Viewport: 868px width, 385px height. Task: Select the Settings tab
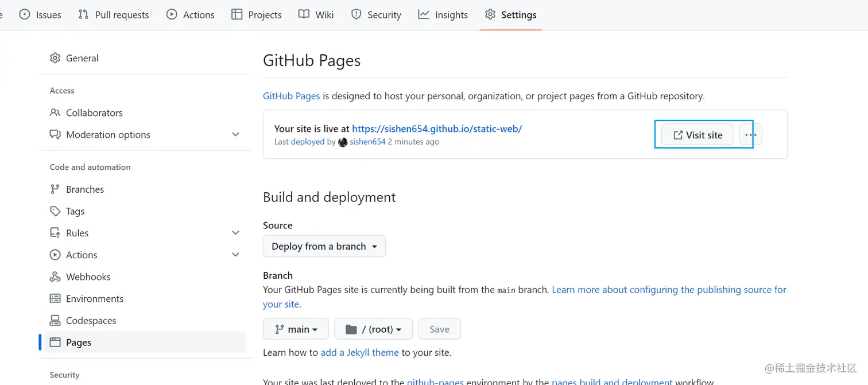coord(510,15)
